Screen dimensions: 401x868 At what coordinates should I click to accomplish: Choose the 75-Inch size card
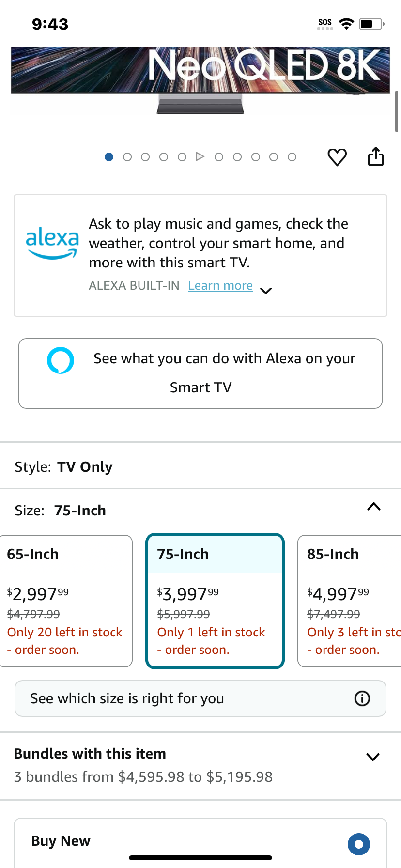click(x=215, y=601)
